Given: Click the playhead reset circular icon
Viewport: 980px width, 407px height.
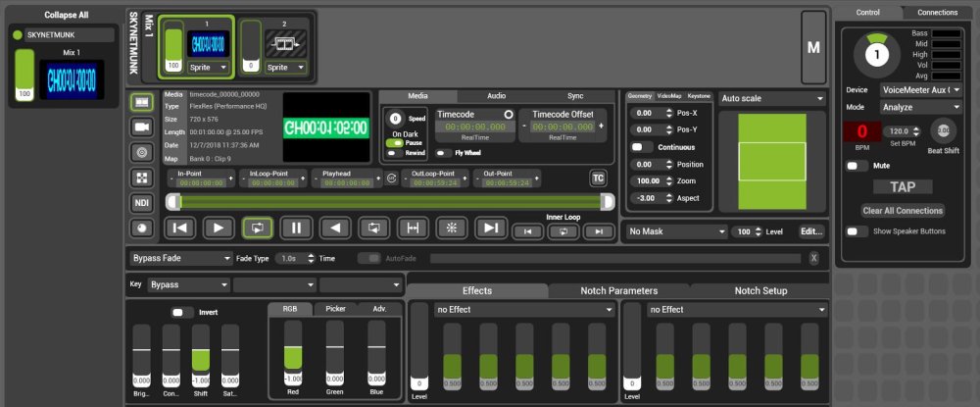Looking at the screenshot, I should 392,178.
